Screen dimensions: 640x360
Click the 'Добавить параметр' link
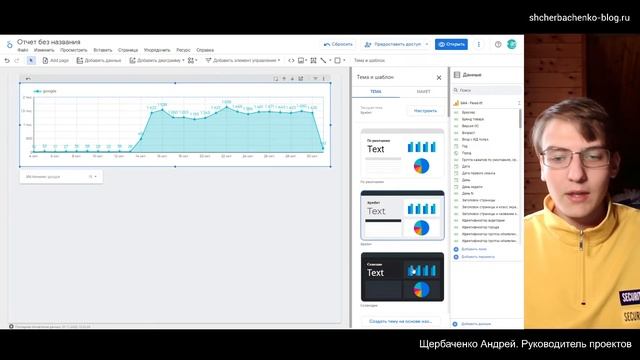coord(478,257)
